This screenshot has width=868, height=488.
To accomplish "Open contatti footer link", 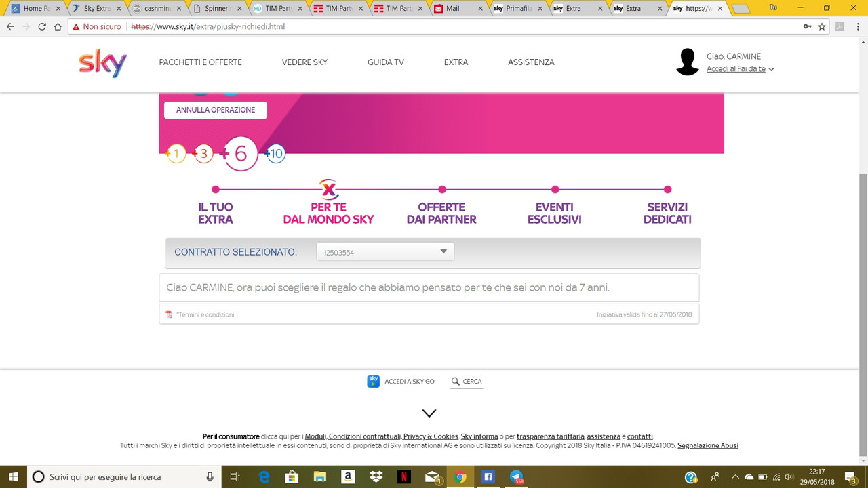I will pyautogui.click(x=639, y=436).
